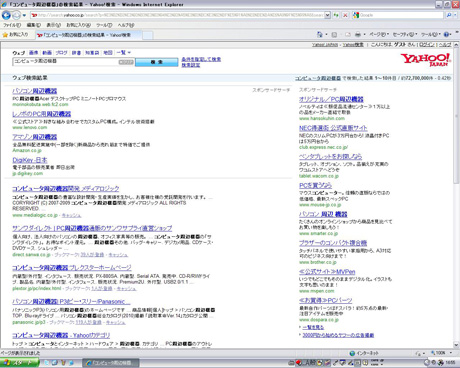Open the アマゾン周辺機器 result

[x=35, y=137]
